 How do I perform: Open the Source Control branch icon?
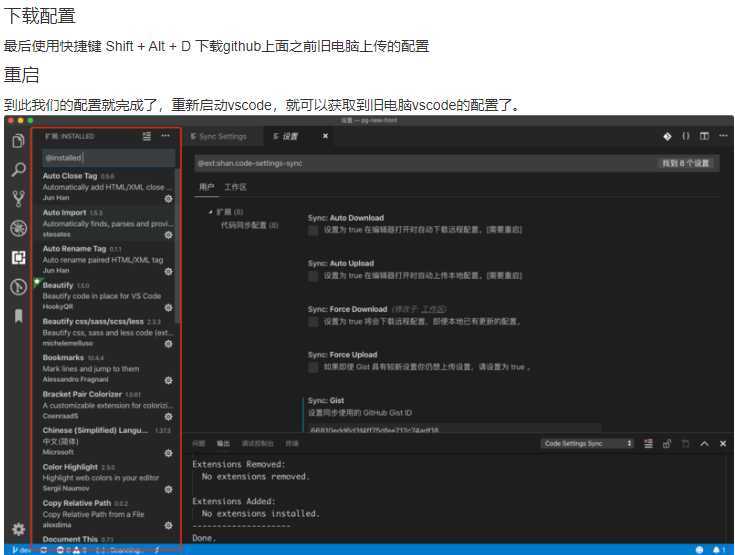coord(18,199)
